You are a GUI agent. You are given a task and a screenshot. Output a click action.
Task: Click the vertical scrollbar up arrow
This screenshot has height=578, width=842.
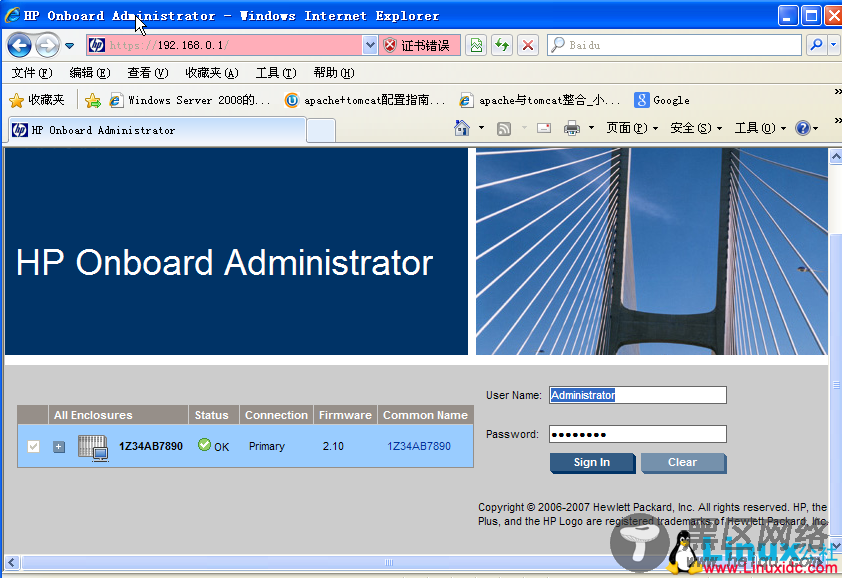tap(836, 156)
